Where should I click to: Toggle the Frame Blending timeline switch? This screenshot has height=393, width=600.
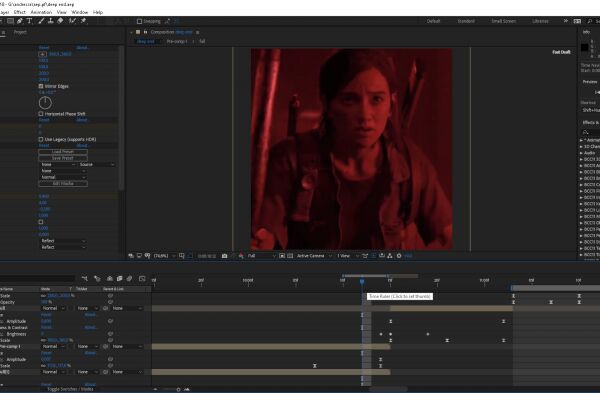pyautogui.click(x=119, y=279)
